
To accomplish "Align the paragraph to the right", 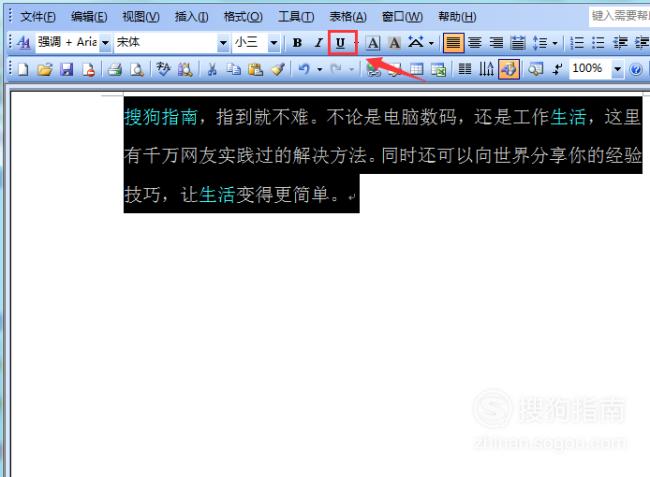I will (496, 43).
